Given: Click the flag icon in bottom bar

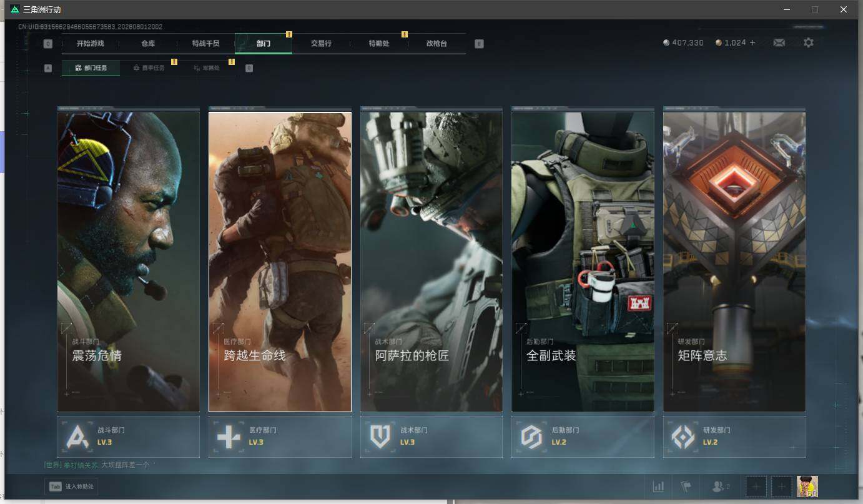Looking at the screenshot, I should 686,487.
